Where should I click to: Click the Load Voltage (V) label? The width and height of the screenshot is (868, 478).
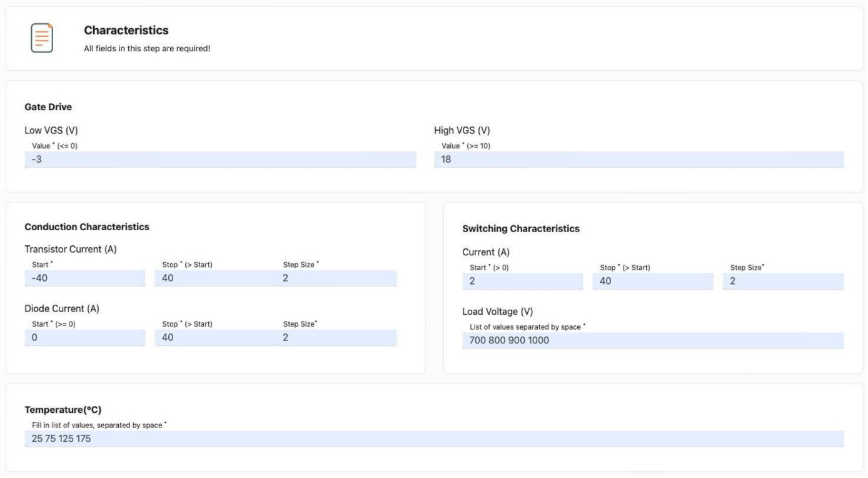(x=497, y=312)
